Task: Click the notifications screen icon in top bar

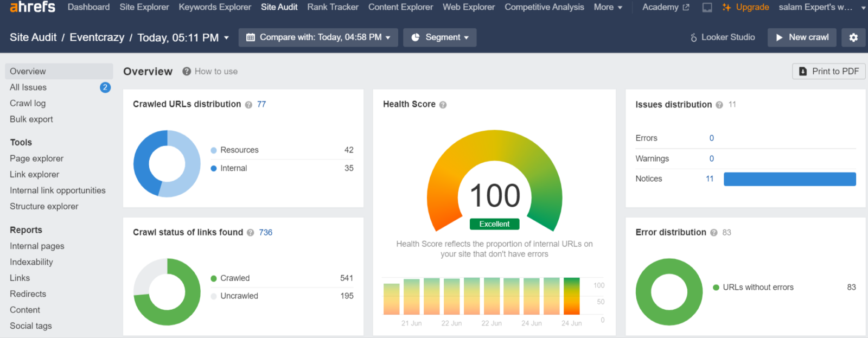Action: click(707, 7)
